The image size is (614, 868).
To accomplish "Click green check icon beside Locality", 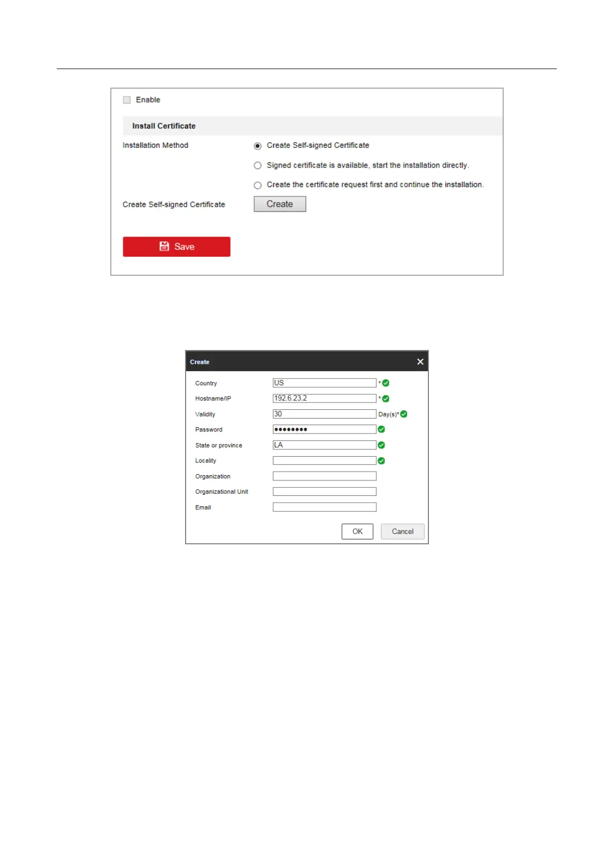I will coord(381,461).
